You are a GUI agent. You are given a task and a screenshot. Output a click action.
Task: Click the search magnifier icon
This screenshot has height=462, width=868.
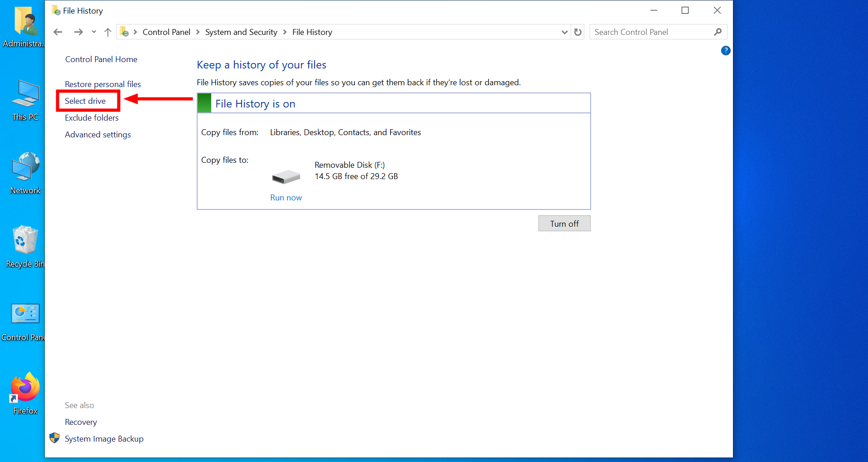(x=718, y=32)
